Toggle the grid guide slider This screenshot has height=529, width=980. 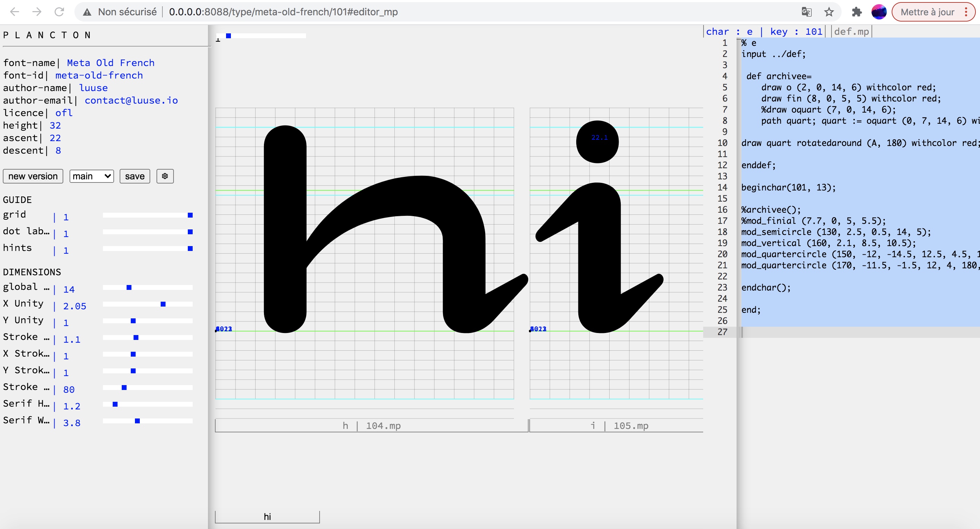coord(190,215)
